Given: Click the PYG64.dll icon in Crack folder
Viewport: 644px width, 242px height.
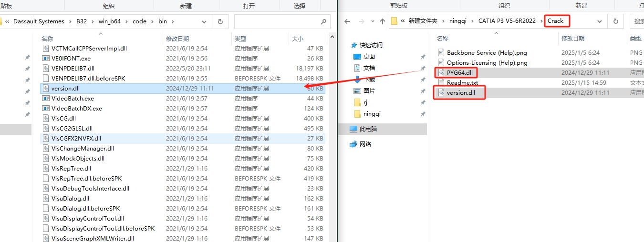Looking at the screenshot, I should pyautogui.click(x=441, y=72).
